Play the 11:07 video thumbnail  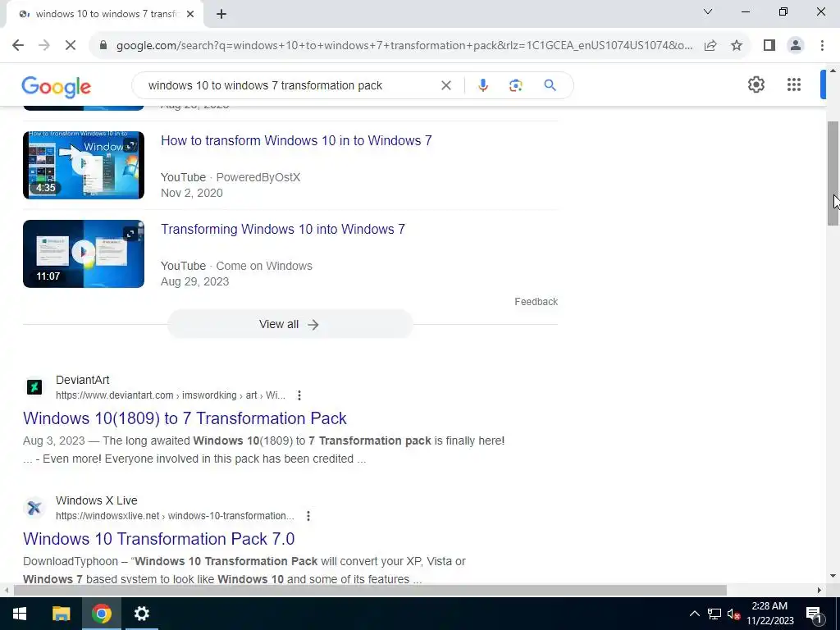[84, 253]
